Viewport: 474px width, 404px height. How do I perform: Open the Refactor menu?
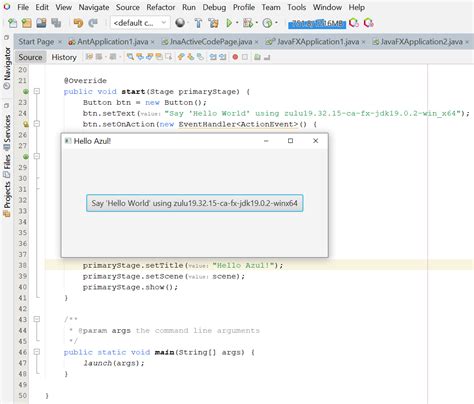[x=161, y=7]
